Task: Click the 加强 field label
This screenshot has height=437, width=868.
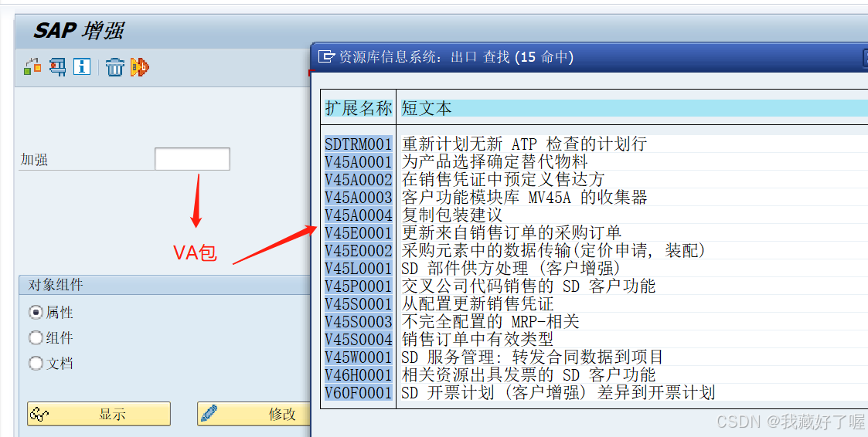Action: pyautogui.click(x=34, y=160)
